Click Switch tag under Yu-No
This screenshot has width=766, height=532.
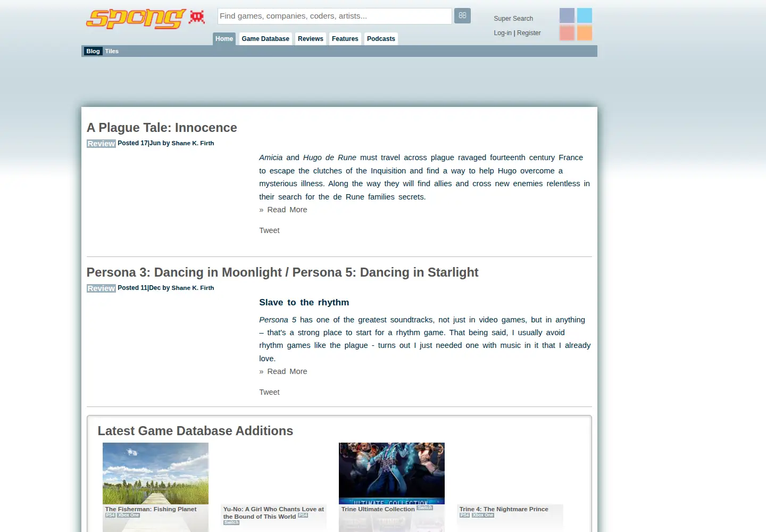[x=231, y=522]
